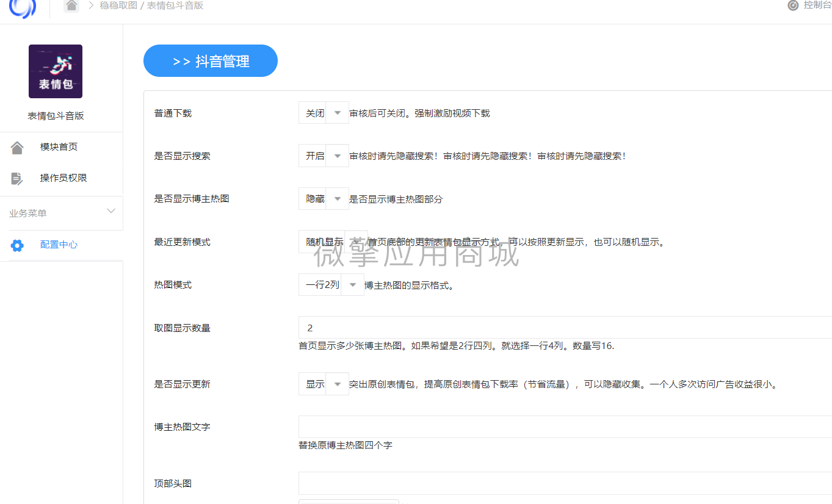832x504 pixels.
Task: Click the house icon beside 模块首页
Action: click(x=17, y=147)
